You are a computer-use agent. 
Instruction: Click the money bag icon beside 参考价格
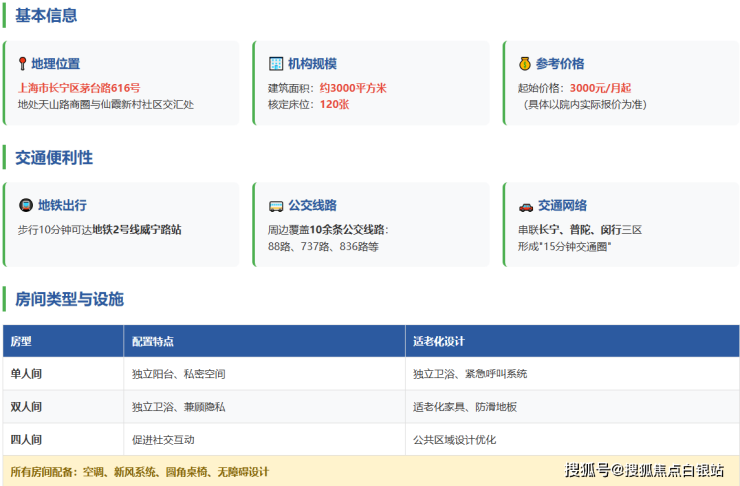(x=525, y=64)
